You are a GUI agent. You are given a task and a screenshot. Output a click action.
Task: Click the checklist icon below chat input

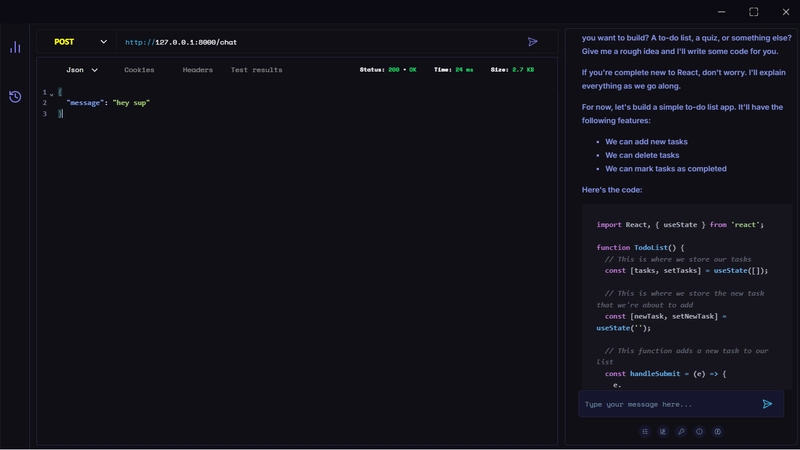tap(663, 432)
